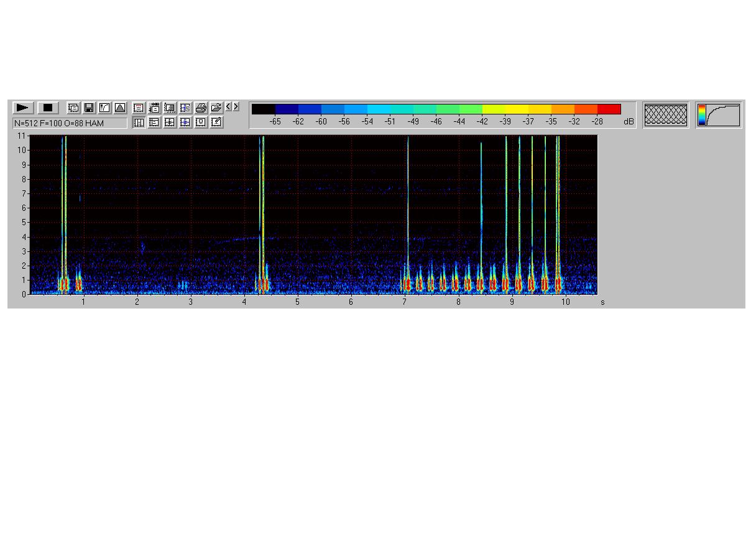Click the overlapping windows copy icon
756x543 pixels.
pyautogui.click(x=73, y=108)
